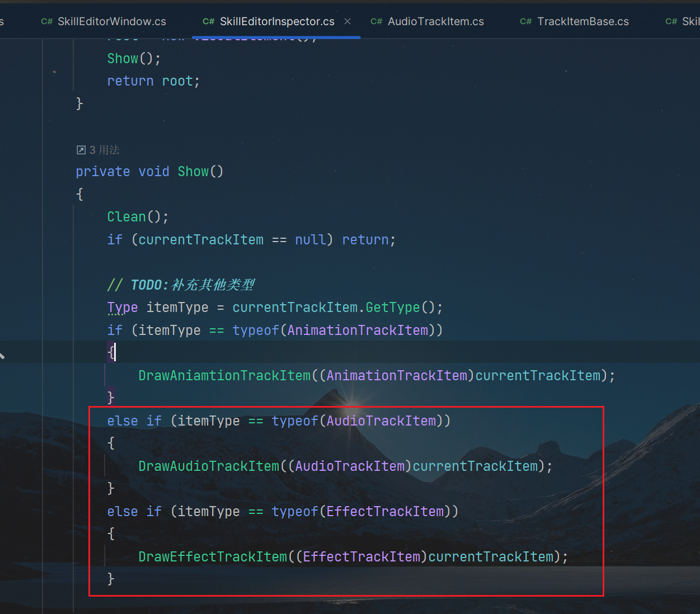Click the "void" return type keyword
Viewport: 700px width, 614px height.
click(154, 172)
